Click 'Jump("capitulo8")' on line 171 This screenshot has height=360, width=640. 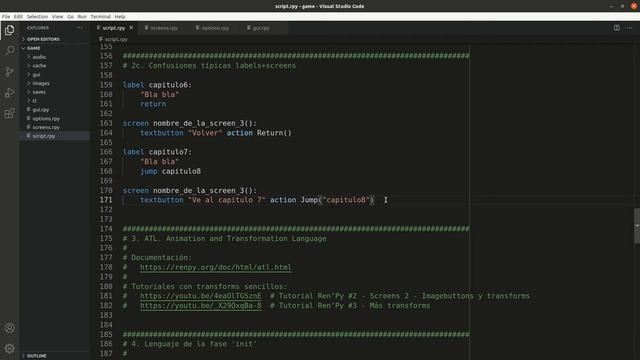coord(337,200)
